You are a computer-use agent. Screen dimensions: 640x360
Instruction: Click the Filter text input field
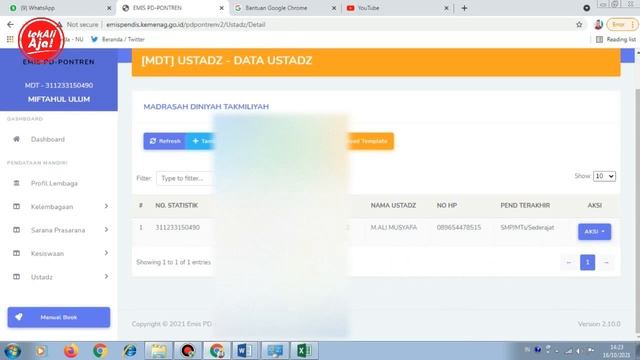pos(184,178)
